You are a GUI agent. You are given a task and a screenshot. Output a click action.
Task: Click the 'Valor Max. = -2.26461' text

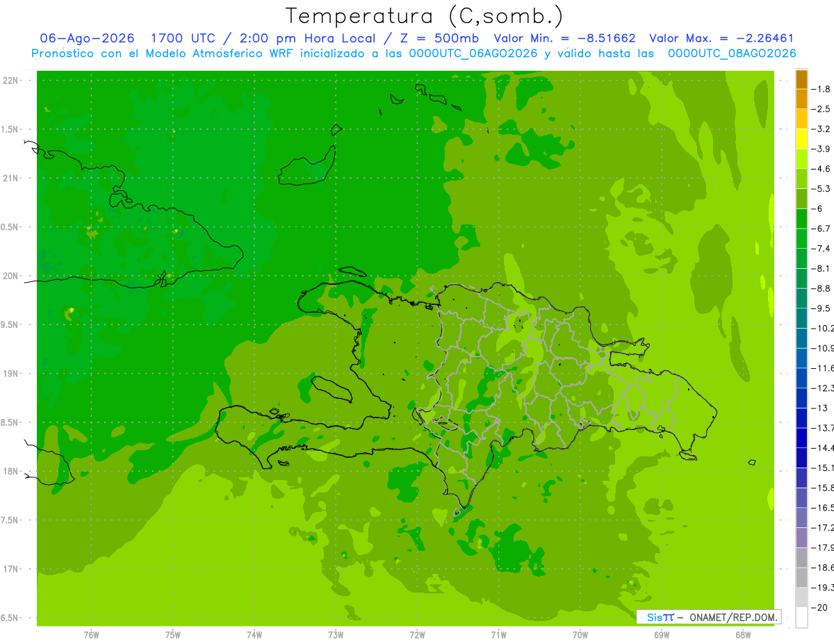(x=721, y=38)
